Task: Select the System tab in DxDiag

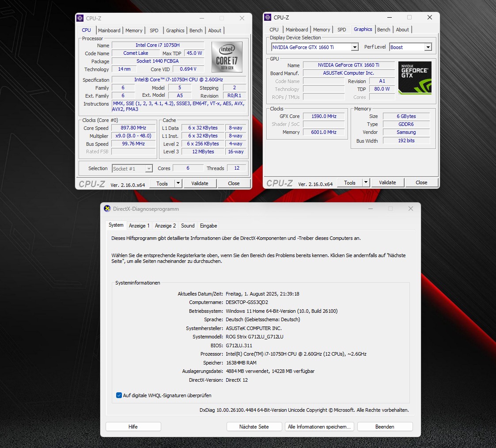Action: point(116,225)
